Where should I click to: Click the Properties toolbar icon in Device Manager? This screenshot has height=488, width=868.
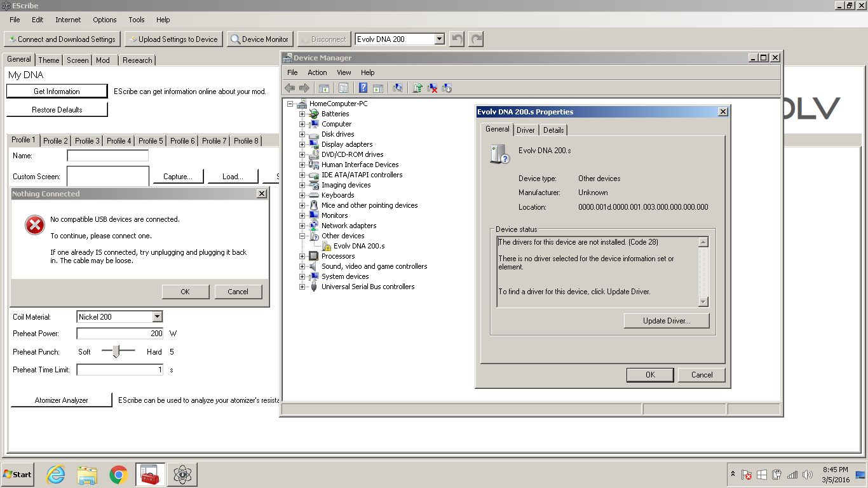pyautogui.click(x=344, y=88)
